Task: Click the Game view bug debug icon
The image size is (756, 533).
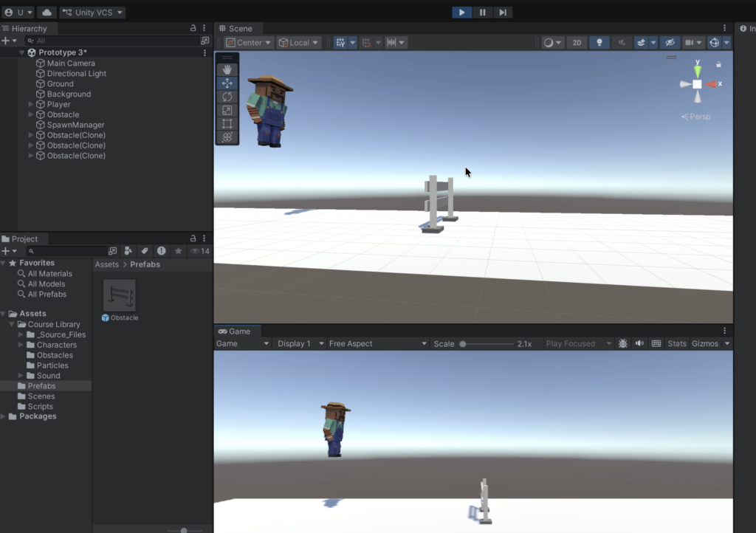Action: tap(623, 343)
